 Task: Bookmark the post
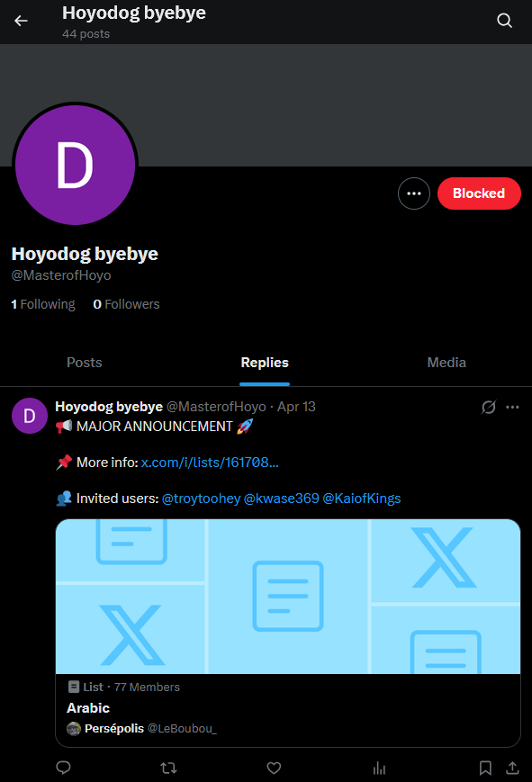point(485,768)
